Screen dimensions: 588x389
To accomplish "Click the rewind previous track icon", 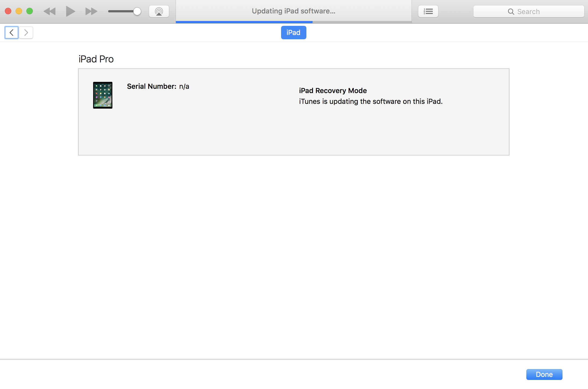I will point(49,11).
